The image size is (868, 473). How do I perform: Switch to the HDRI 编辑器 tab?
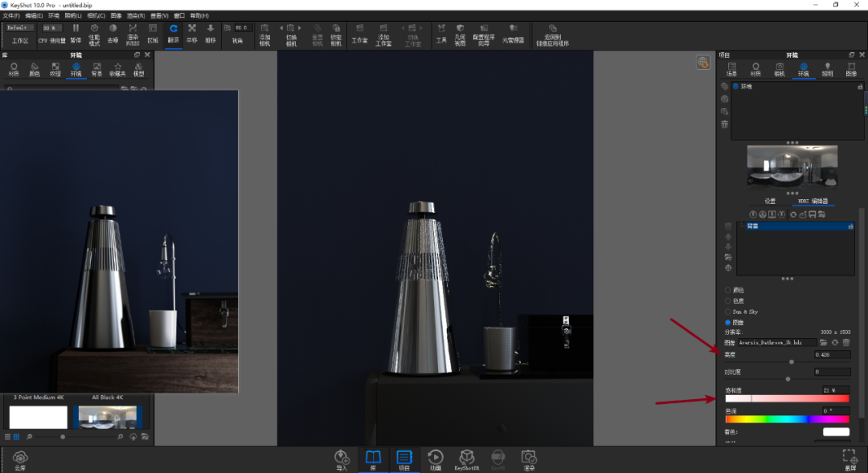pos(813,202)
